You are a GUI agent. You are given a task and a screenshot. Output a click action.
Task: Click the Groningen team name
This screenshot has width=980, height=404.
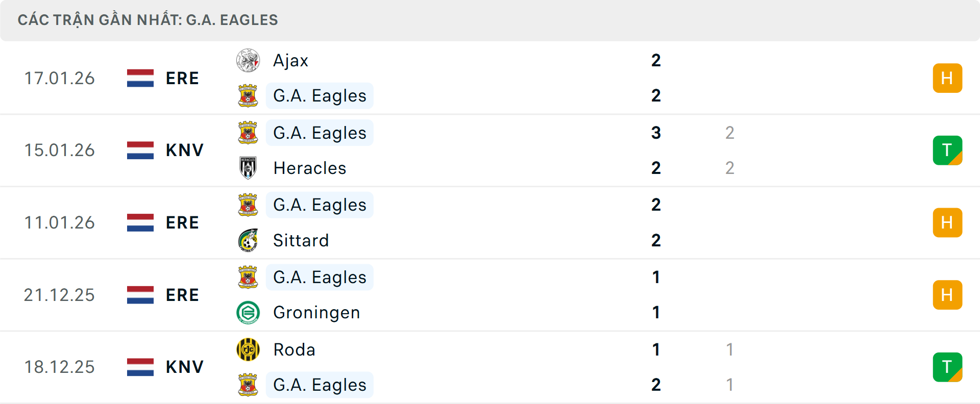click(316, 313)
